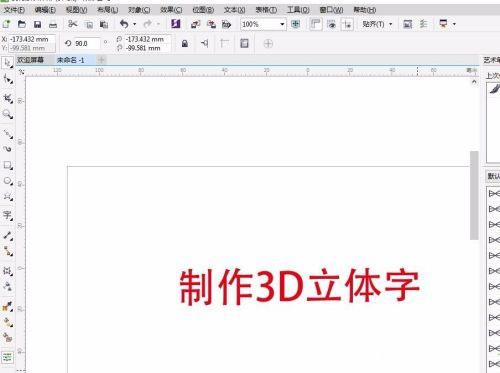Select the Zoom magnifier tool
The width and height of the screenshot is (500, 373).
[x=7, y=114]
